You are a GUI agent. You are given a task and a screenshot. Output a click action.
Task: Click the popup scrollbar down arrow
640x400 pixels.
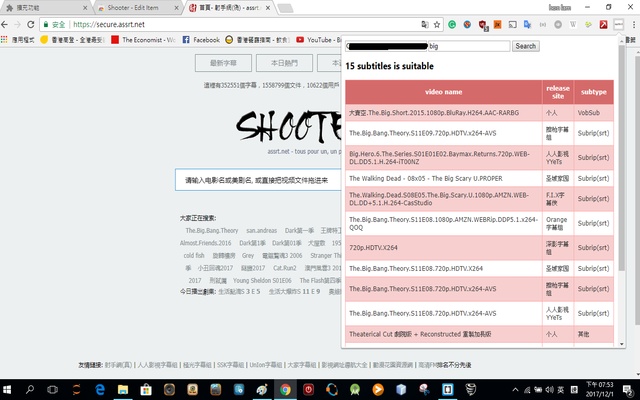pos(622,344)
